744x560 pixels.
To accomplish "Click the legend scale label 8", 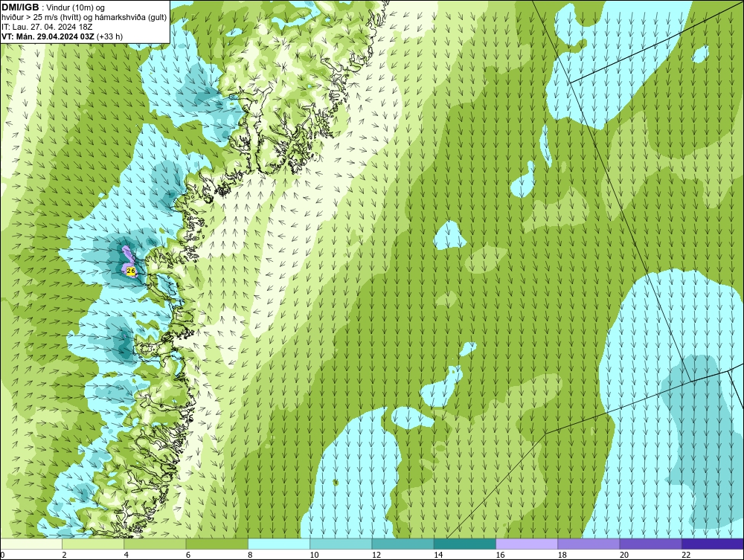I will [250, 555].
